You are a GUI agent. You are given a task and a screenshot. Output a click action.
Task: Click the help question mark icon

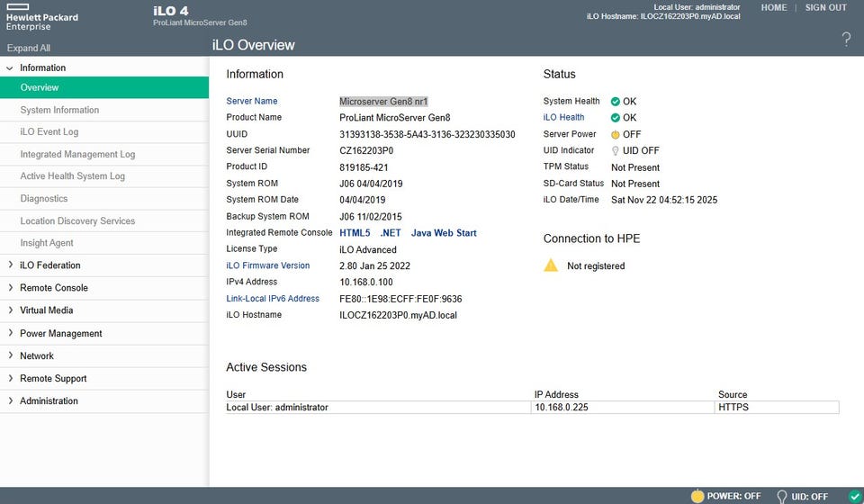pyautogui.click(x=846, y=39)
